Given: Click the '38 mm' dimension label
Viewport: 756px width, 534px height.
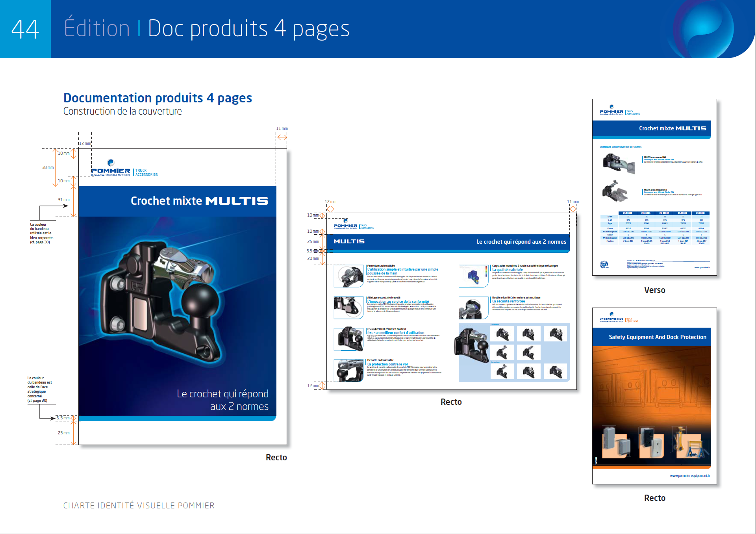Looking at the screenshot, I should (x=48, y=167).
